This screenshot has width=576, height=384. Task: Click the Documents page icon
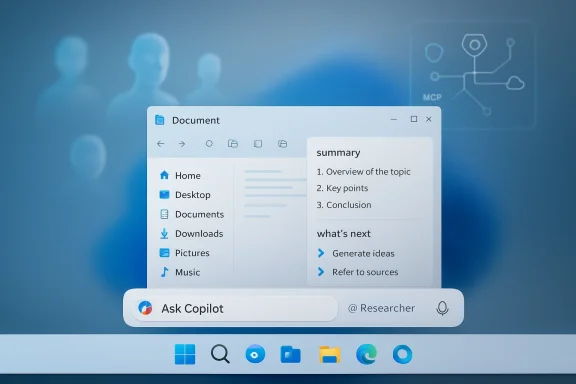[164, 214]
